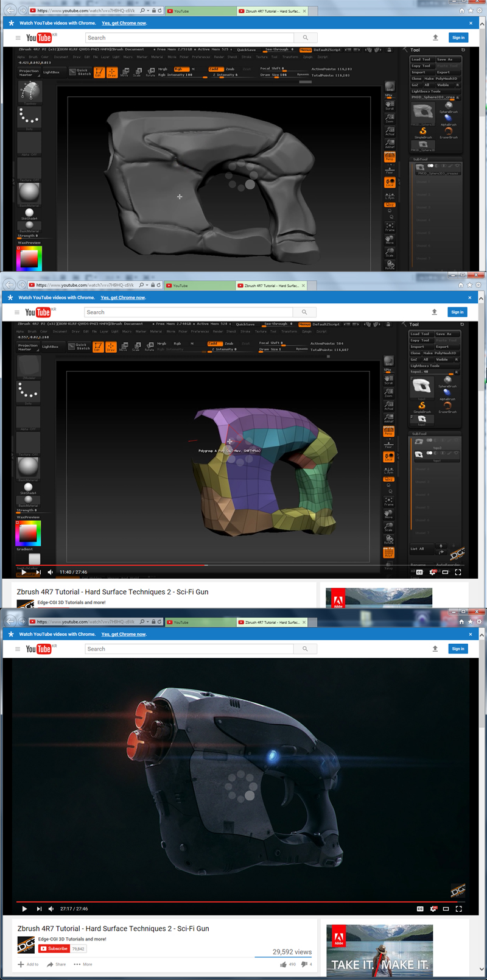The image size is (487, 980).
Task: Skip to next video in the 11:40 player
Action: (x=38, y=572)
